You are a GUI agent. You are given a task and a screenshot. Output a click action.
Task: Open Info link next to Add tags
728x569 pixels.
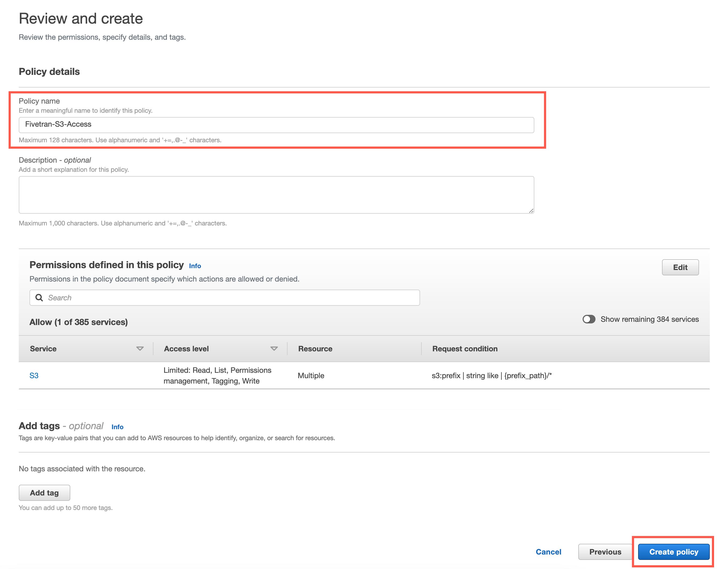pyautogui.click(x=117, y=427)
